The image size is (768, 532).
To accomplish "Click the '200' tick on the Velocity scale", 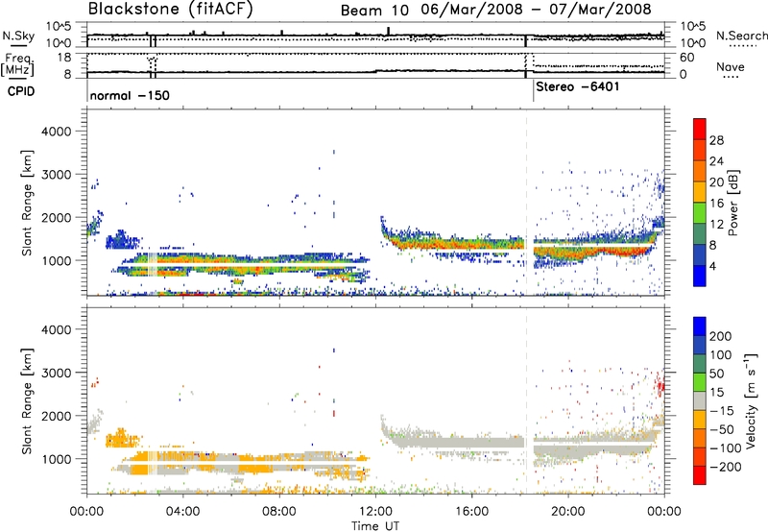I will [x=721, y=336].
